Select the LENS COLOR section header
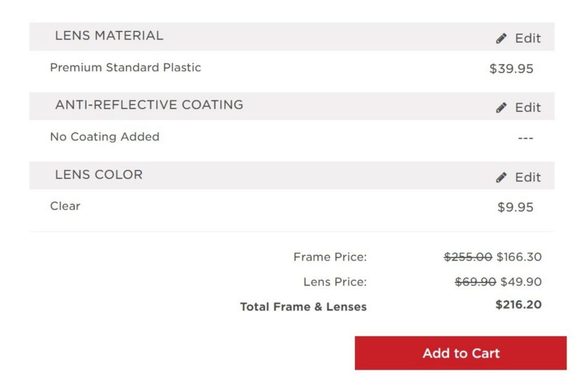 click(x=99, y=174)
